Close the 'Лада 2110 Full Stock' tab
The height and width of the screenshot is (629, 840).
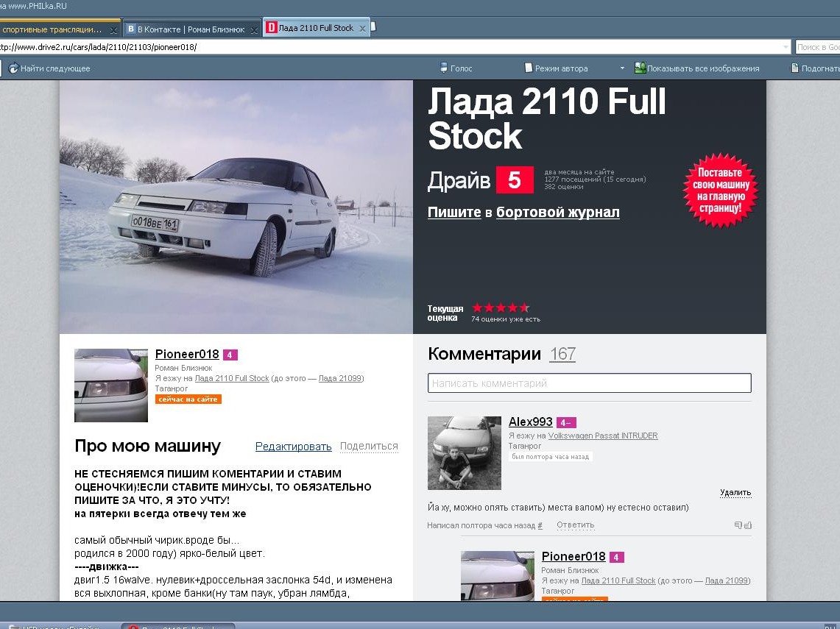[363, 29]
